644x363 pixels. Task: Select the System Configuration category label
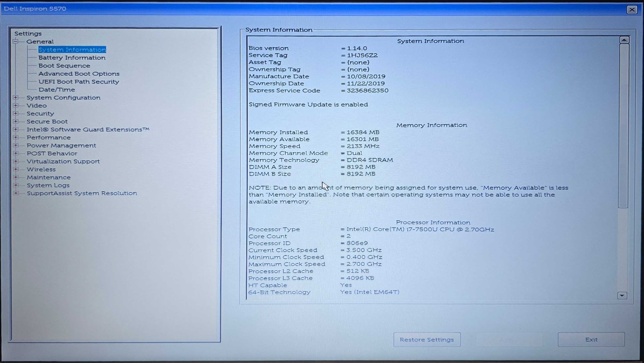tap(63, 97)
